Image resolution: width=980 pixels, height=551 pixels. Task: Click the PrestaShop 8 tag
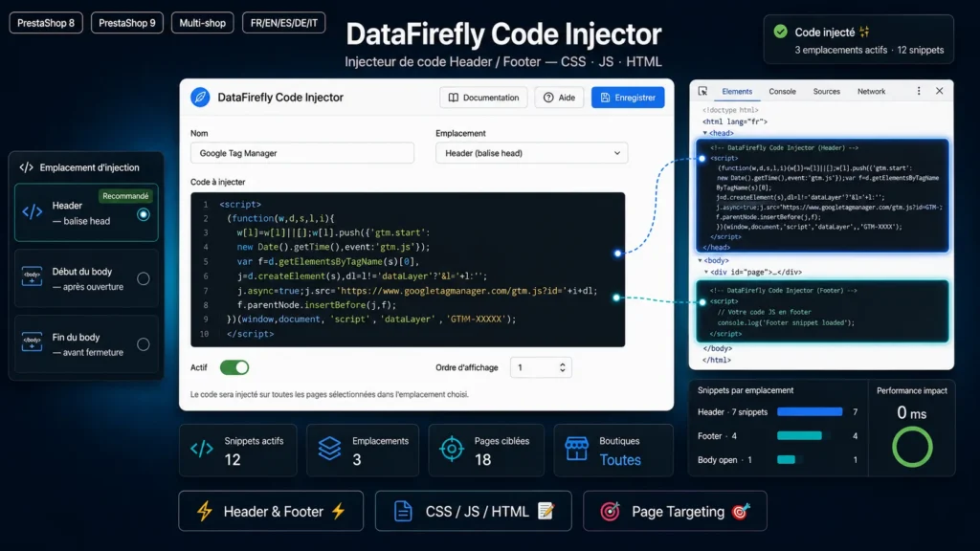(x=46, y=23)
